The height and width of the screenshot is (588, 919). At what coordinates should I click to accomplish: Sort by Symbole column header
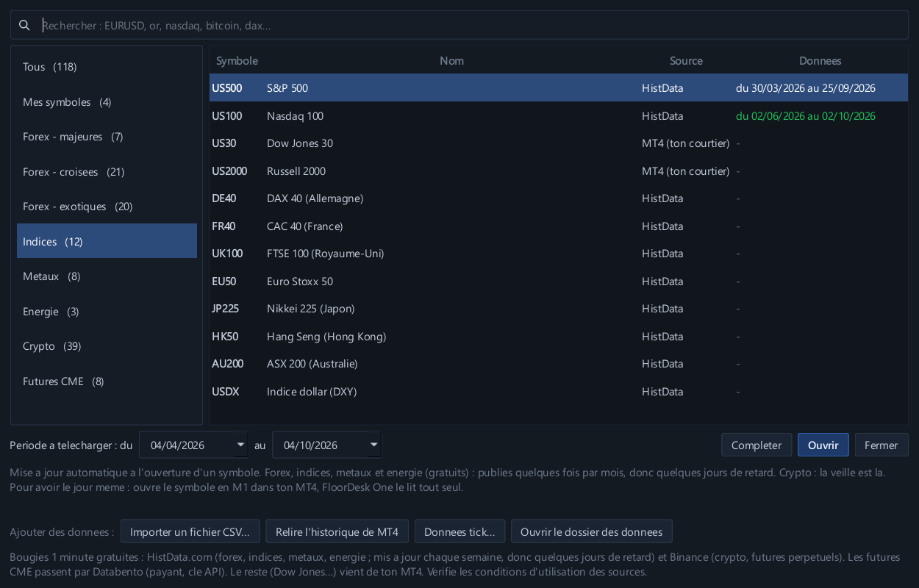click(237, 61)
